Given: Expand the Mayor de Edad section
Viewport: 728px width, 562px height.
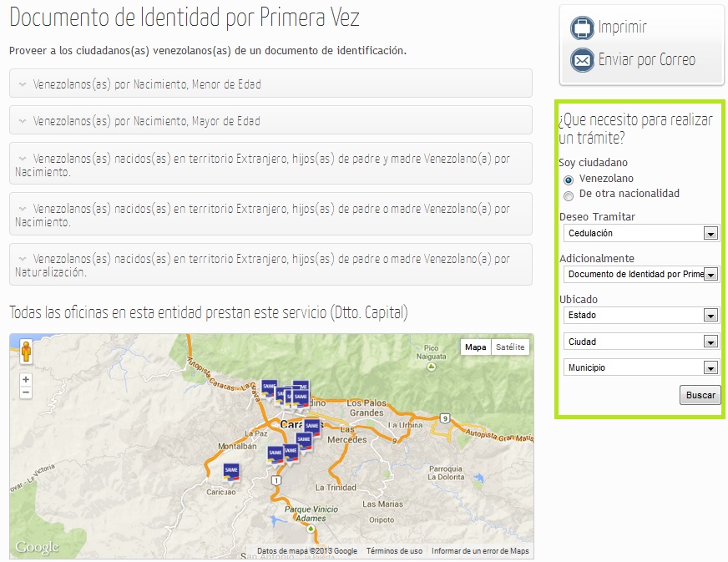Looking at the screenshot, I should click(x=270, y=120).
